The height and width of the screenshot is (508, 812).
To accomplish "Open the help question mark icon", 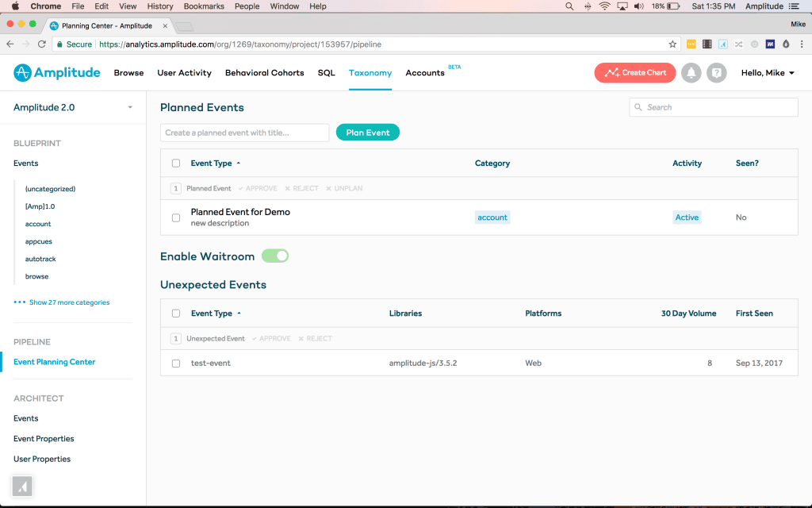I will click(716, 73).
